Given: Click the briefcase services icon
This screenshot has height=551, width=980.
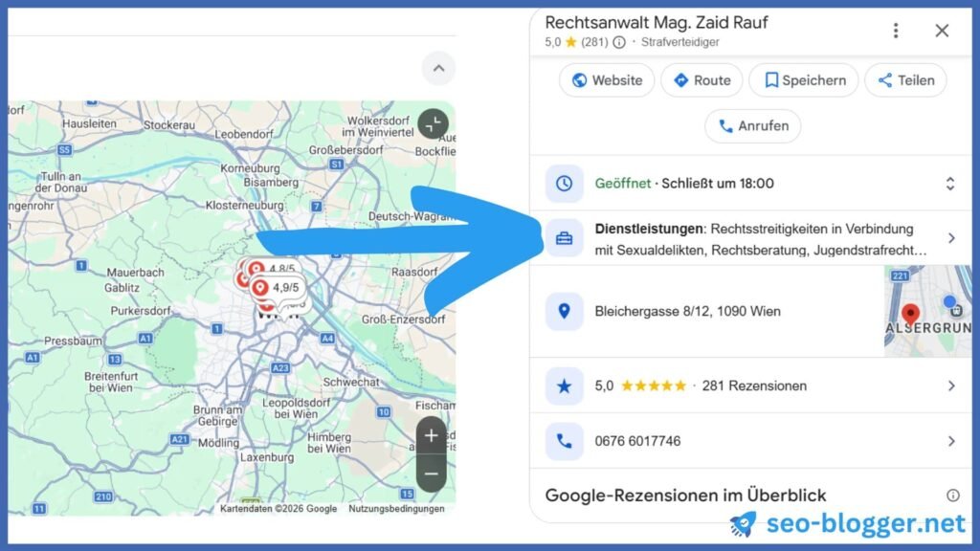Looking at the screenshot, I should pos(564,238).
